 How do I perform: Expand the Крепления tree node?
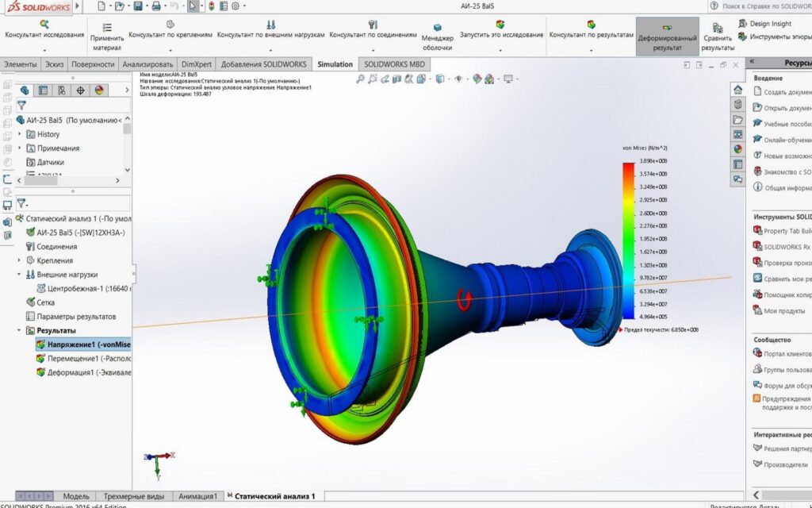pos(21,260)
